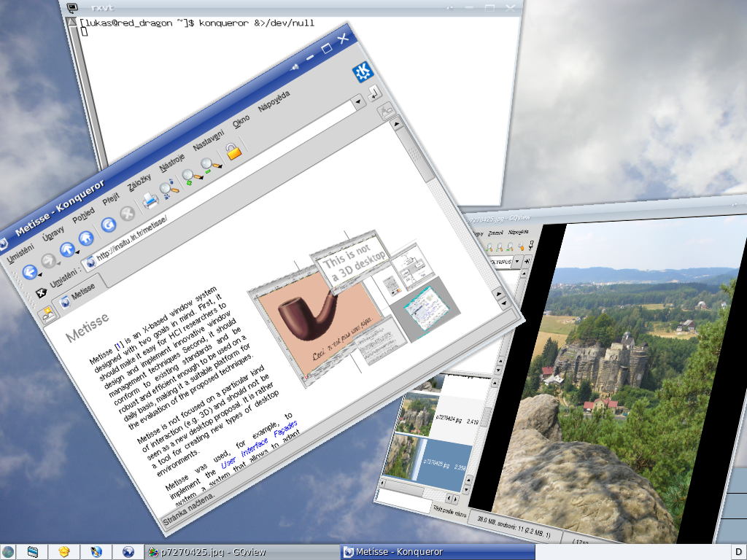Expand the GQview path combo box dropdown
Viewport: 747px width, 560px height.
[518, 262]
